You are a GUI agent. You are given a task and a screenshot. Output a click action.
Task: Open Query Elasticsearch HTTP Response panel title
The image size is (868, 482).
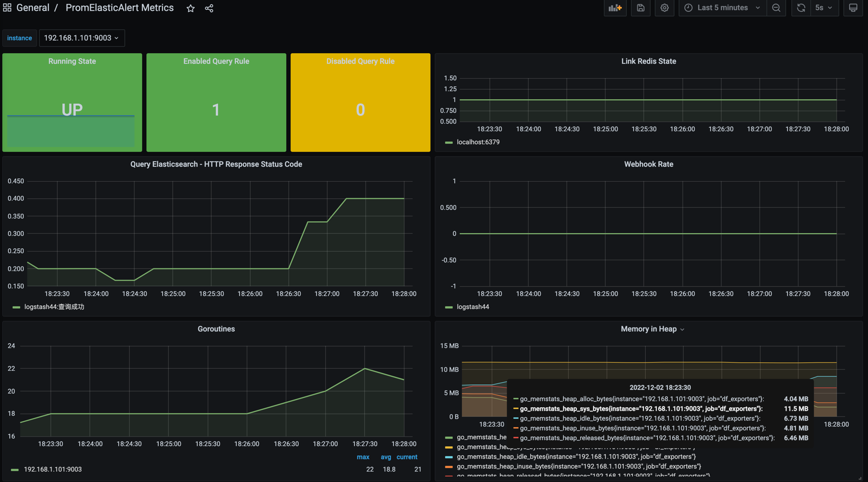[x=216, y=164]
